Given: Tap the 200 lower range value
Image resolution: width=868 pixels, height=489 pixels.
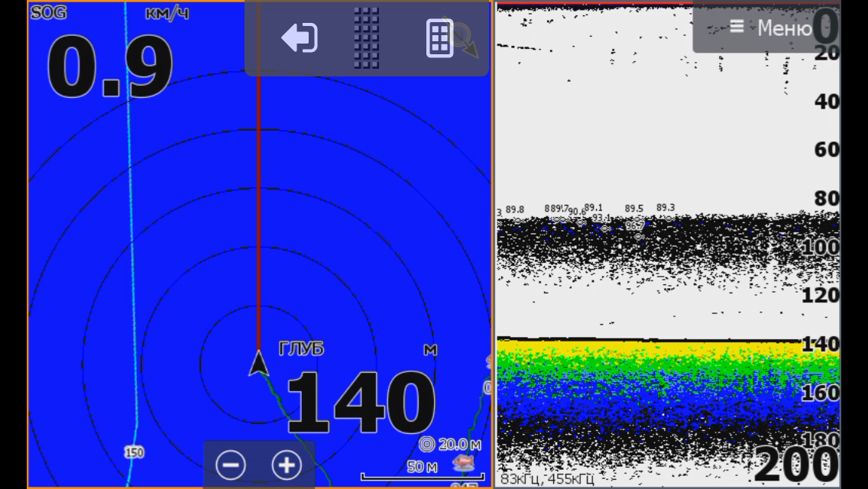Looking at the screenshot, I should [x=796, y=465].
